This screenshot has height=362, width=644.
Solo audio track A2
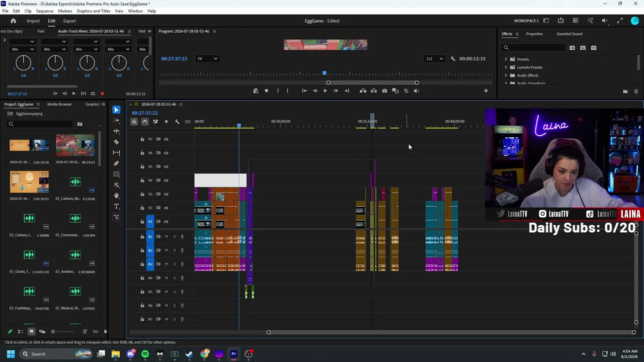tap(175, 250)
